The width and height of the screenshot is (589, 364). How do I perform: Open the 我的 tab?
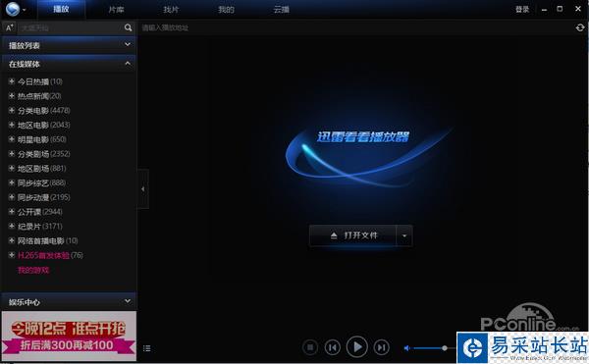[226, 10]
